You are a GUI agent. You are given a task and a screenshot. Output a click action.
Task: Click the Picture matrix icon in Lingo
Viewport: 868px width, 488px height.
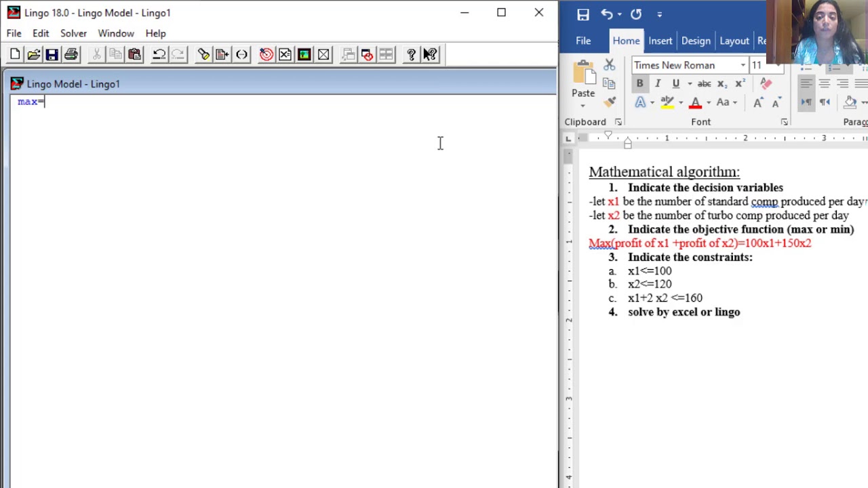coord(304,55)
